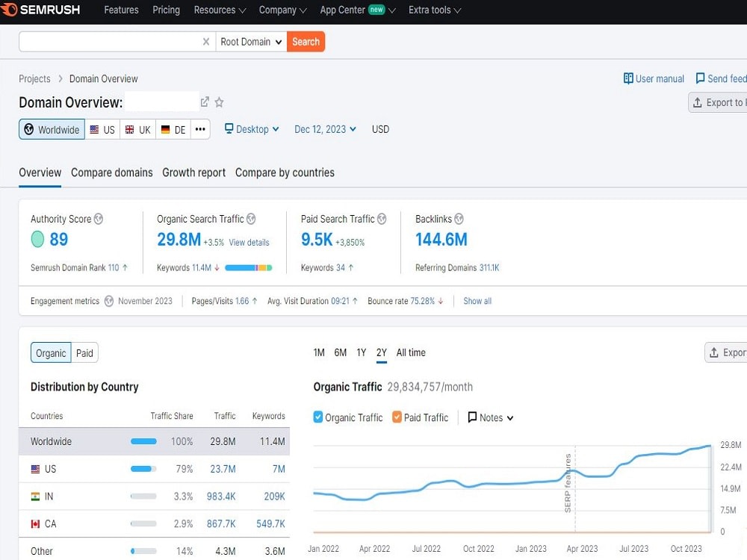Star the domain as favorite

coord(219,102)
